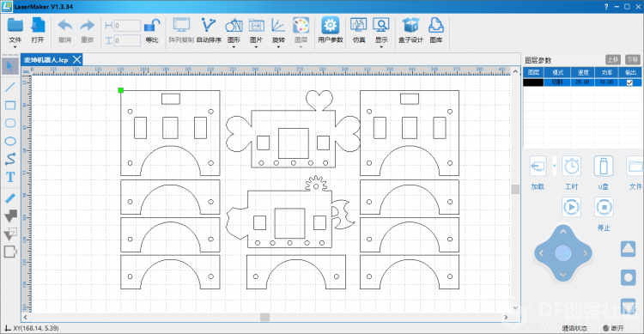Move laser head left with pad arrow
Image resolution: width=644 pixels, height=334 pixels.
[x=541, y=253]
